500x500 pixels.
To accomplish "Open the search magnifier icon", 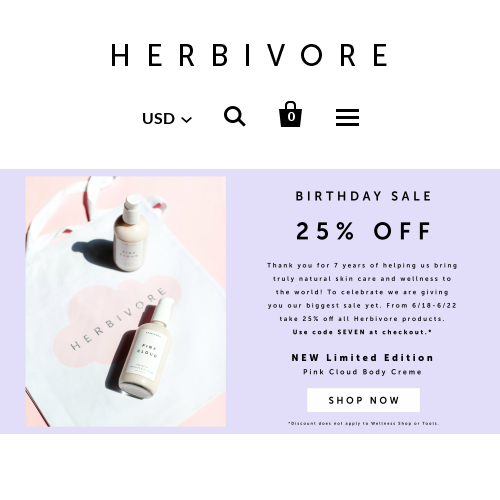I will [x=235, y=116].
